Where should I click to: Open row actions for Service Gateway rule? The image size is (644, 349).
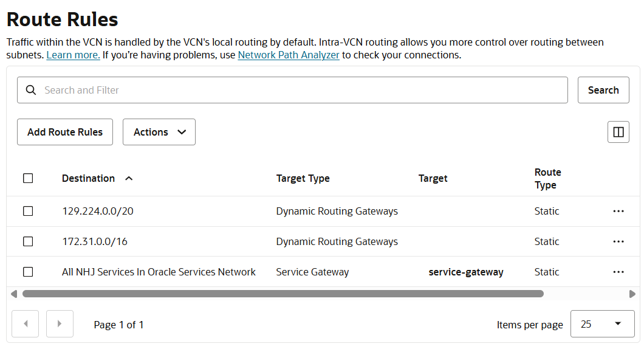618,272
